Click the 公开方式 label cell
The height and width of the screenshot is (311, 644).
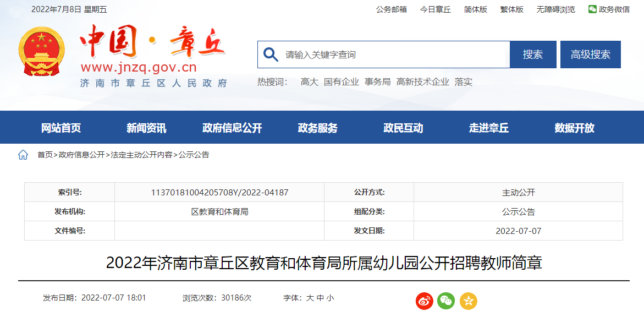coord(369,192)
